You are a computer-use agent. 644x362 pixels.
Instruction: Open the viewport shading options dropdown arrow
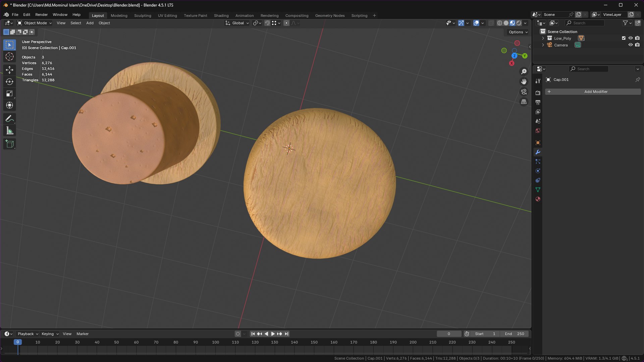tap(525, 23)
